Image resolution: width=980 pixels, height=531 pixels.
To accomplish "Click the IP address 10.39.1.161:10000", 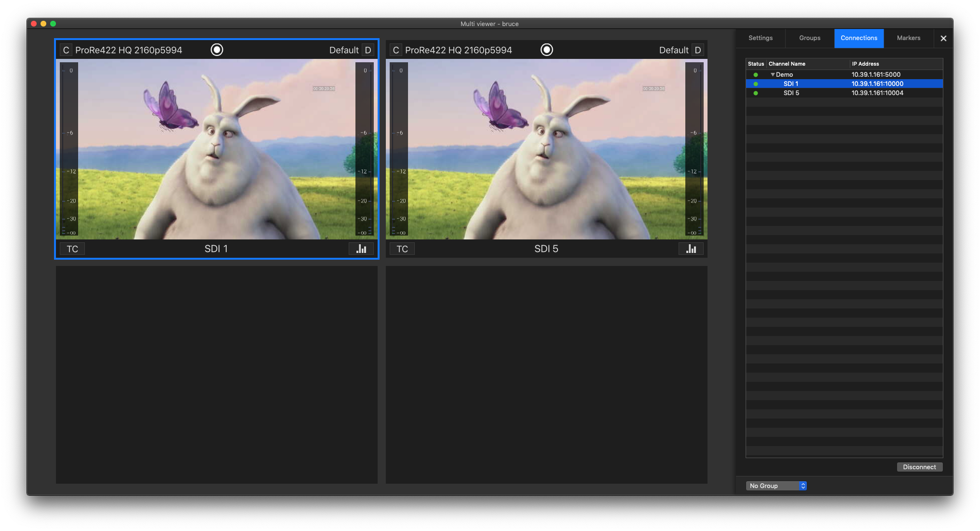I will [x=877, y=84].
